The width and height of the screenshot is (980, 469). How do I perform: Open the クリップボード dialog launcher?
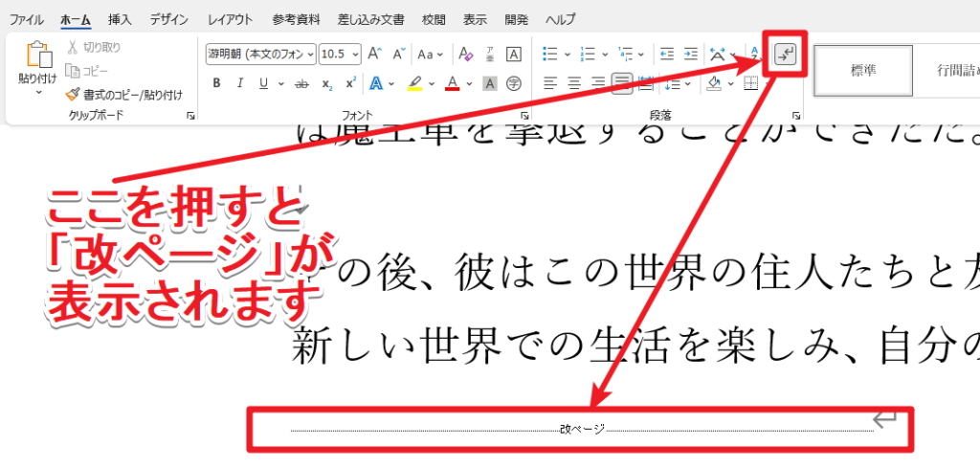(190, 116)
